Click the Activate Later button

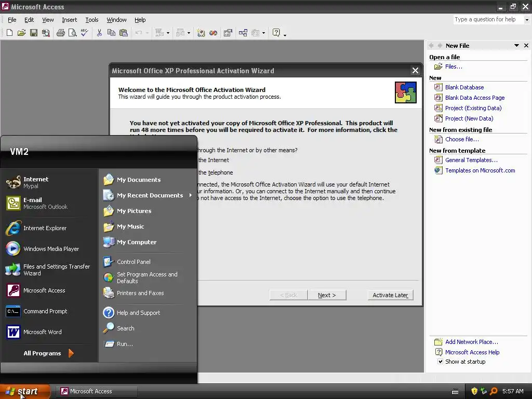tap(390, 295)
